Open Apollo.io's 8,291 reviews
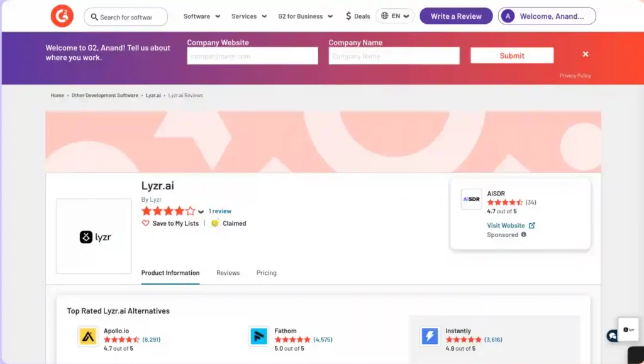 tap(151, 339)
